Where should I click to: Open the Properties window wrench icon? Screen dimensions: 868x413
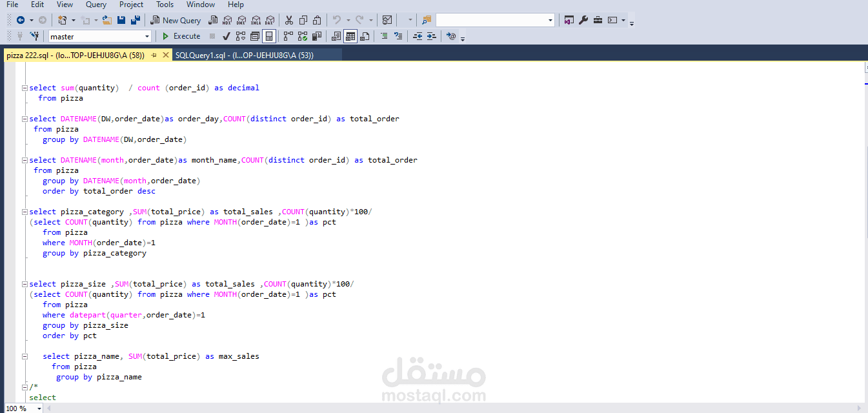[x=583, y=20]
